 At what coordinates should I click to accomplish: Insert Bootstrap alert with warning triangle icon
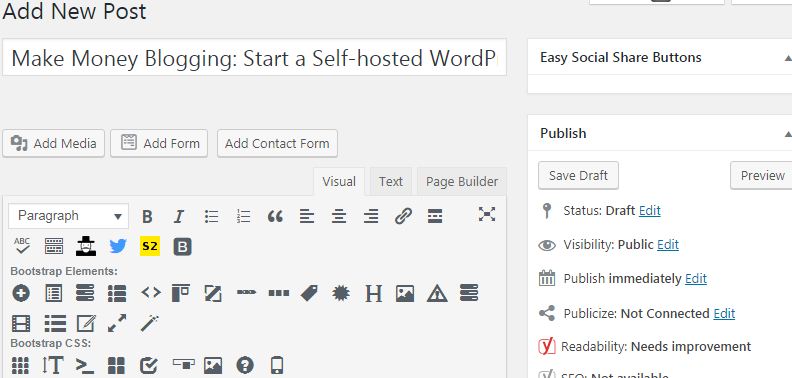point(437,293)
